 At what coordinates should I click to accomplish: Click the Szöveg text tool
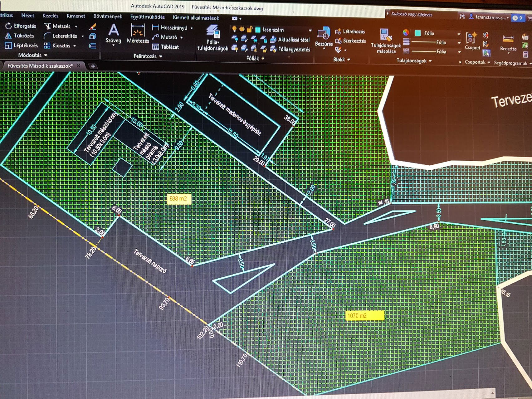113,34
